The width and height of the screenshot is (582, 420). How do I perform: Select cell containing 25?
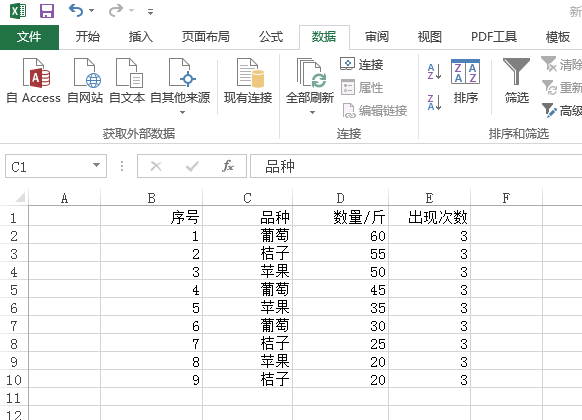(340, 344)
